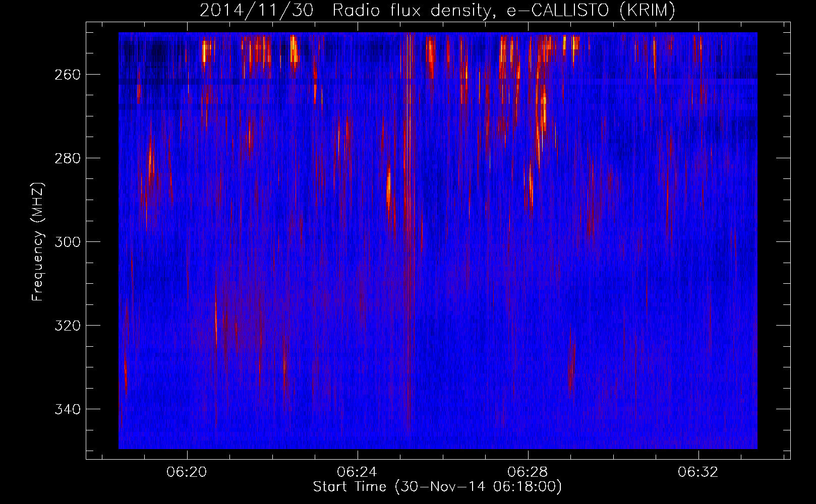Click the 280 frequency tick label
Screen dimensions: 816x504
point(68,158)
